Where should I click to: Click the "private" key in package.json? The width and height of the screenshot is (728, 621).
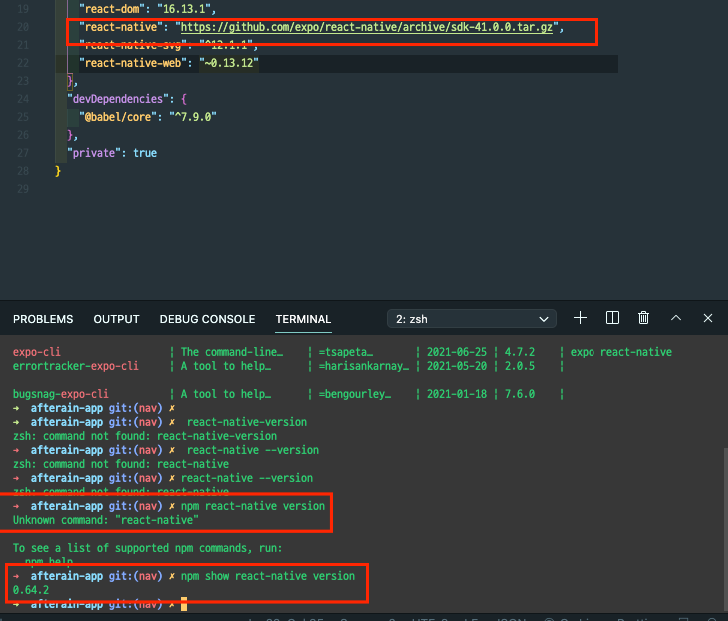[94, 153]
